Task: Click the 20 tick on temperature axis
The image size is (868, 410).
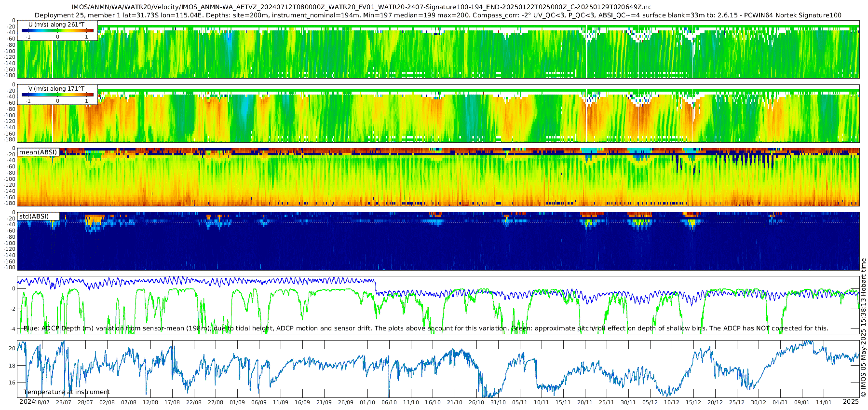Action: (x=12, y=348)
